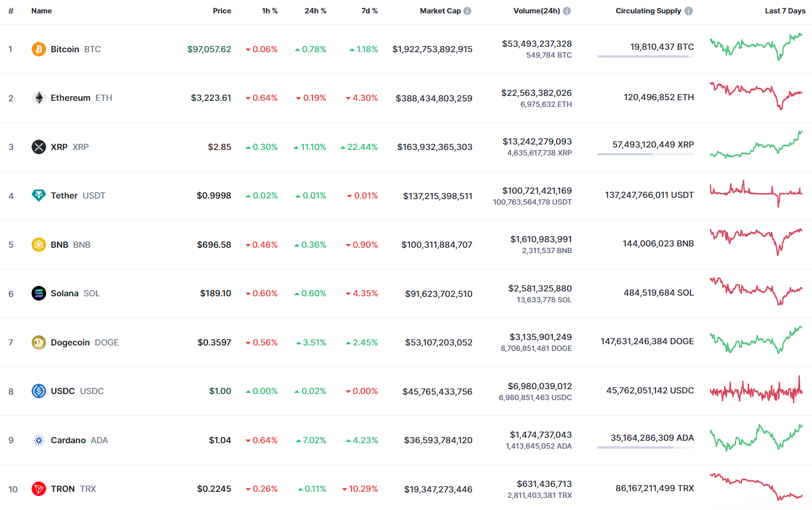Click the XRP logo icon
812x510 pixels.
click(39, 147)
